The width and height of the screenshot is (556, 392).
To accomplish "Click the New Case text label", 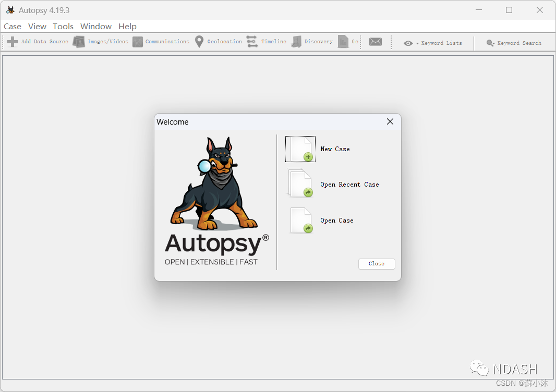I will click(x=335, y=149).
